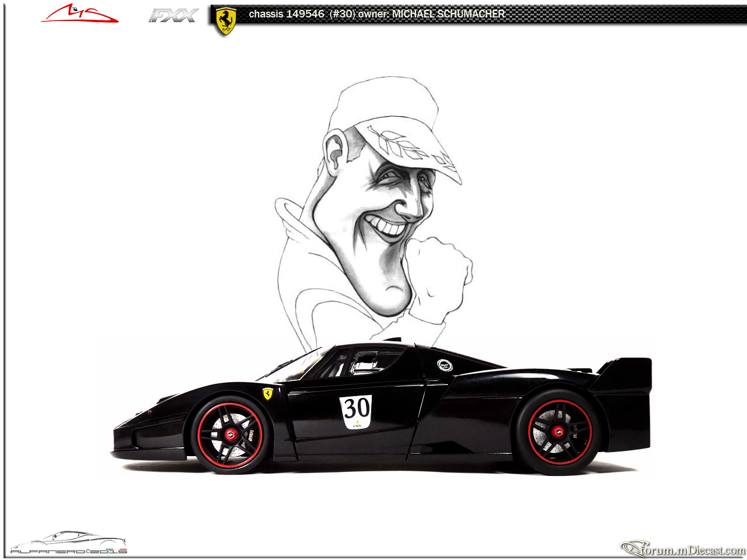The height and width of the screenshot is (560, 747).
Task: Select the pencil caricature drawing
Action: pyautogui.click(x=373, y=213)
